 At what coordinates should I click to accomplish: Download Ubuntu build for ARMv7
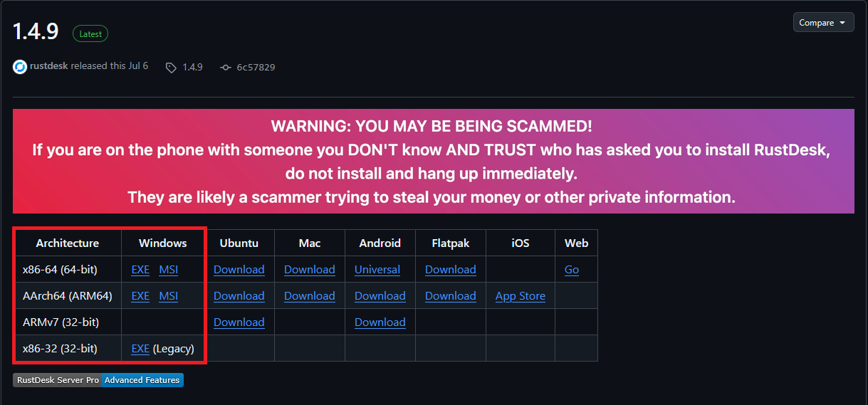(x=239, y=322)
